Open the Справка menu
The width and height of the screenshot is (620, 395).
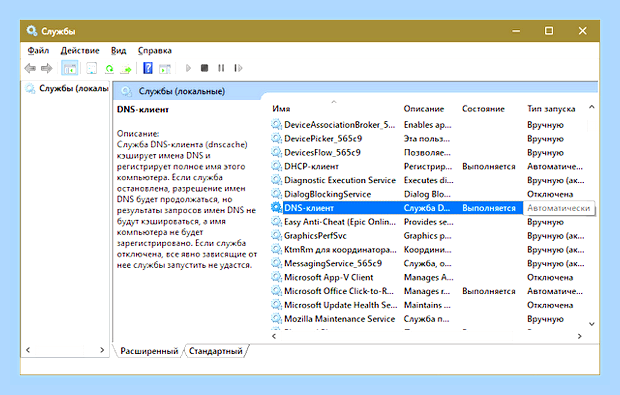155,51
